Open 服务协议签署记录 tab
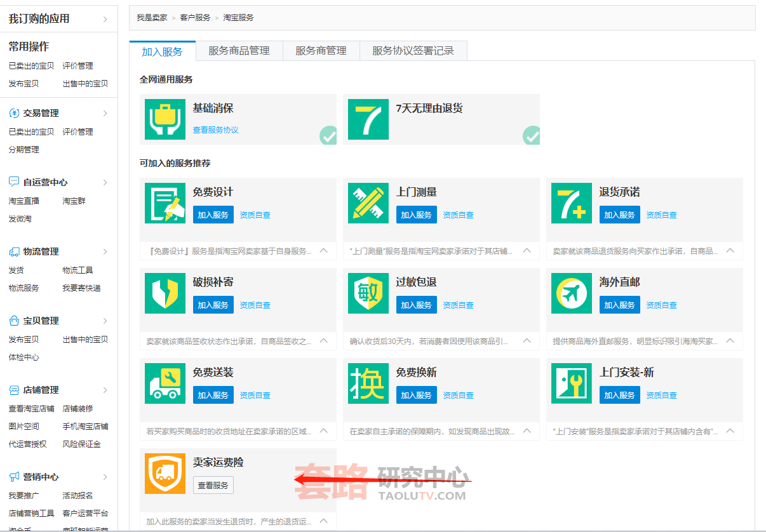Image resolution: width=766 pixels, height=532 pixels. click(413, 51)
